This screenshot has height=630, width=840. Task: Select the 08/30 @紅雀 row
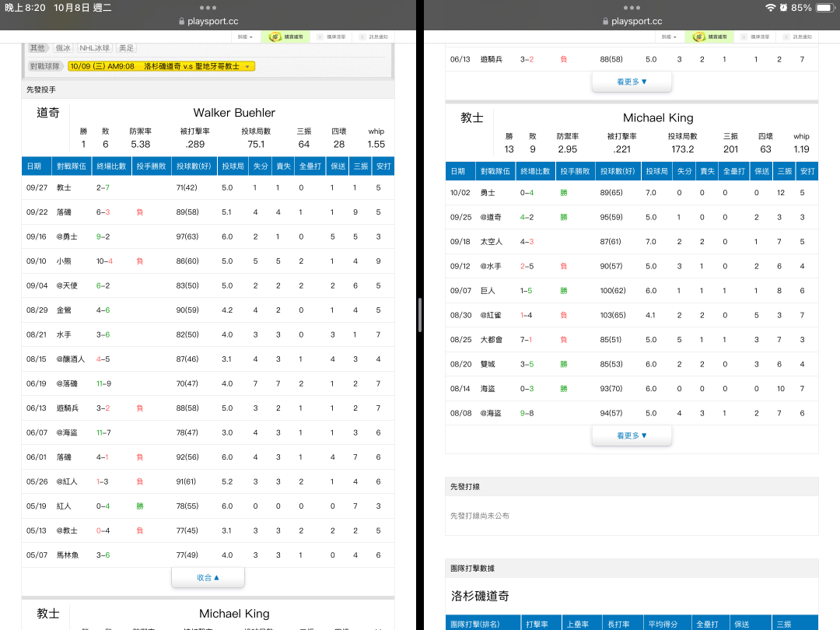(632, 315)
